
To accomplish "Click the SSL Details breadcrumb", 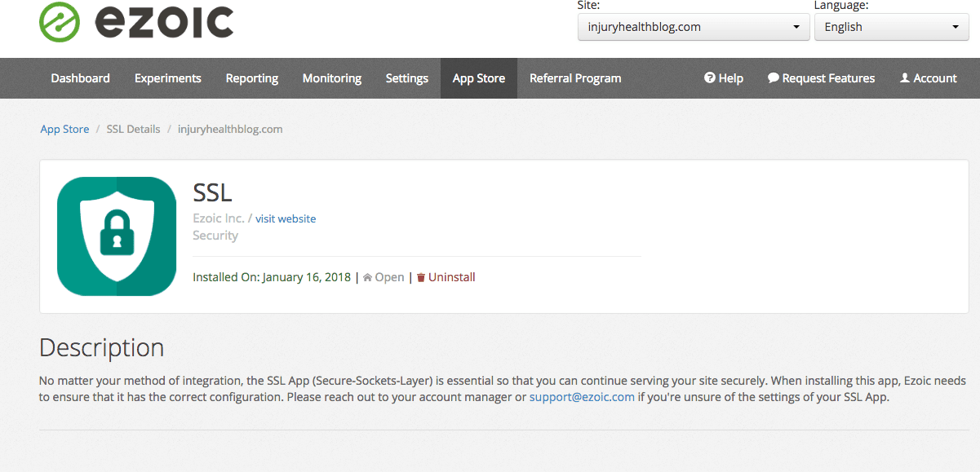I will pyautogui.click(x=133, y=129).
